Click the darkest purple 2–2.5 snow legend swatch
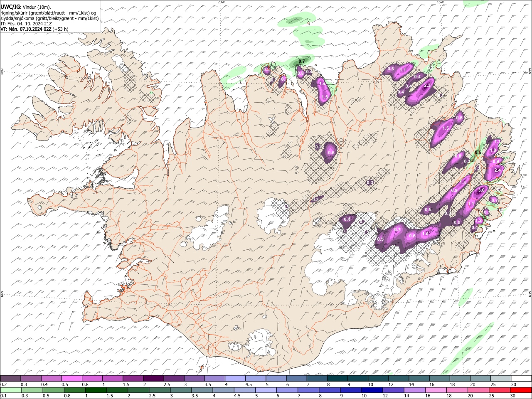532x399 pixels. click(x=153, y=378)
